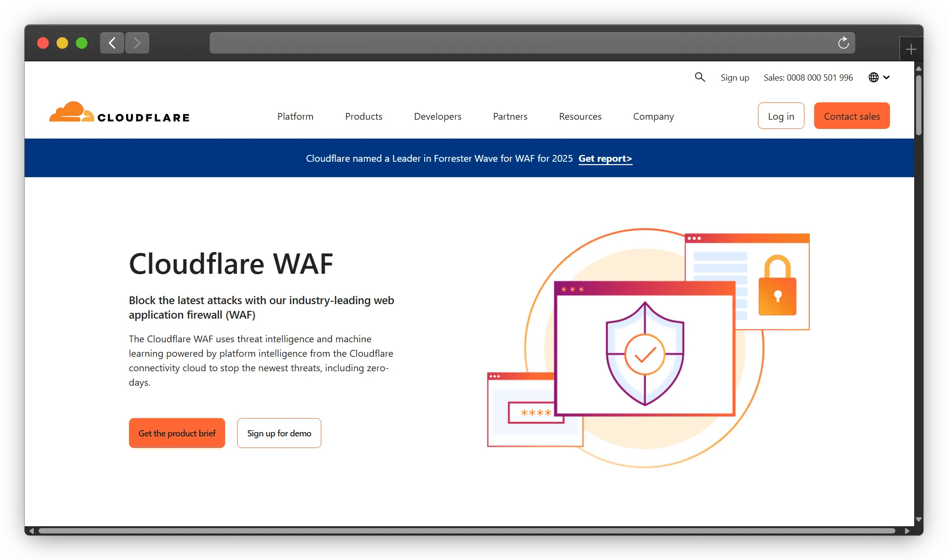Expand the Developers menu

[437, 116]
